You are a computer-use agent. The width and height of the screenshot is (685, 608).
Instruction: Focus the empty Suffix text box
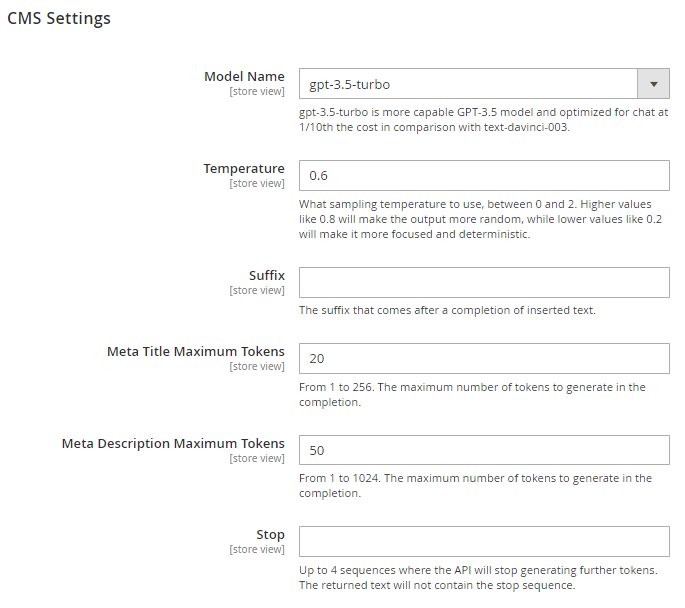point(484,283)
